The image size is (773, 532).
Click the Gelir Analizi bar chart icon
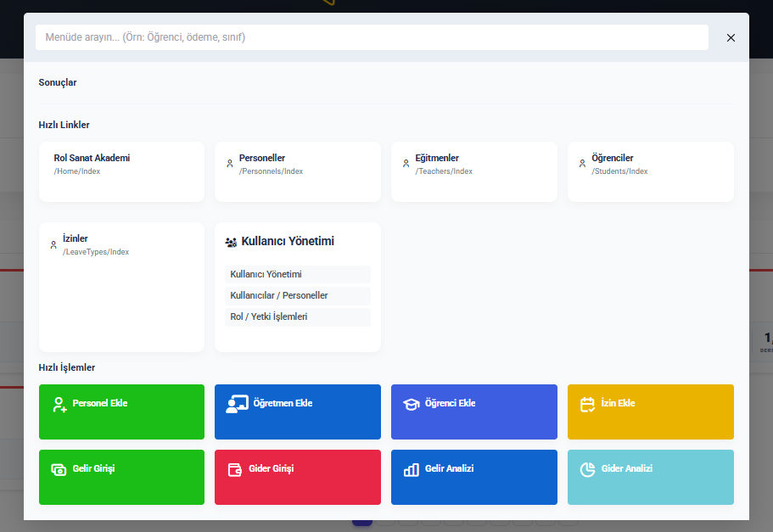[412, 469]
